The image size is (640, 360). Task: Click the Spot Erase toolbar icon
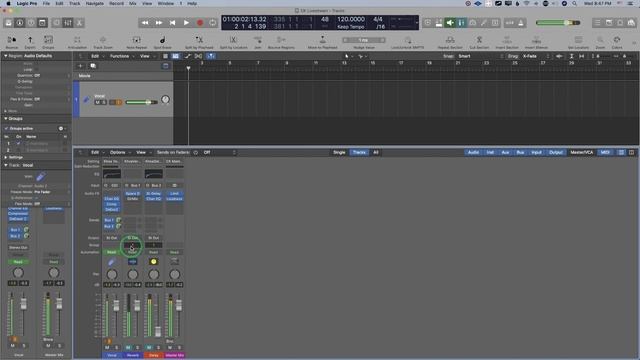pyautogui.click(x=162, y=42)
